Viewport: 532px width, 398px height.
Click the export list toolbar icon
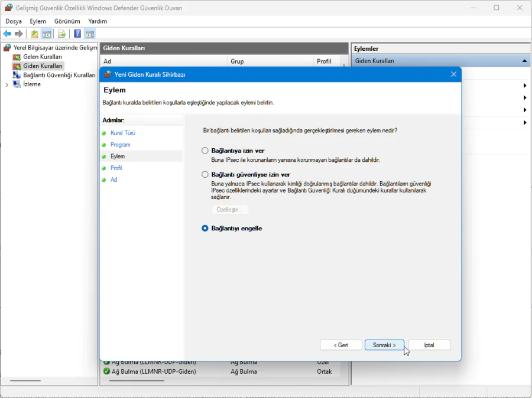pos(61,34)
